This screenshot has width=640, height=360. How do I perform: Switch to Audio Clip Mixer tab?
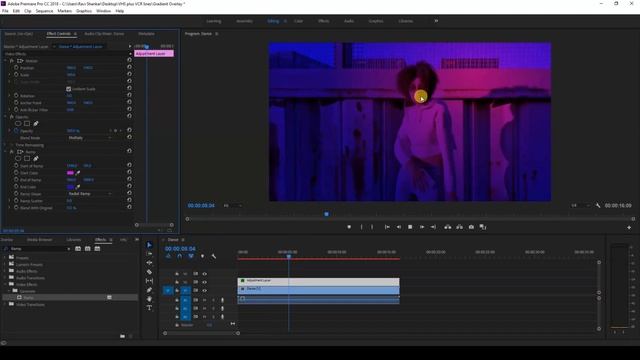point(104,34)
